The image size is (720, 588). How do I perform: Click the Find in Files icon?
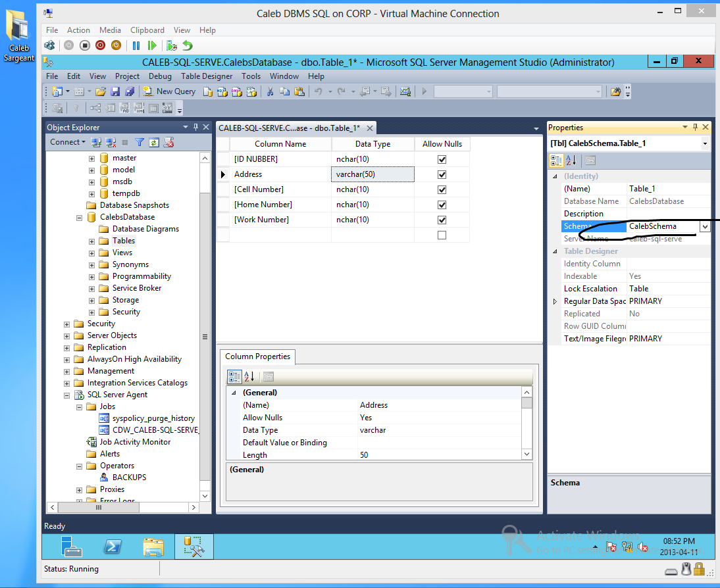point(616,92)
